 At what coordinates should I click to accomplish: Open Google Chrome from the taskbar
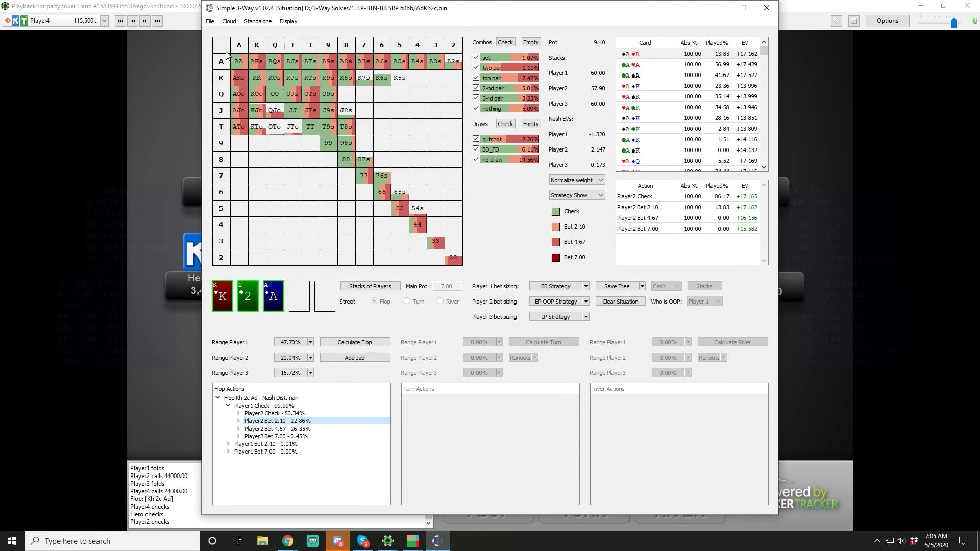coord(288,541)
